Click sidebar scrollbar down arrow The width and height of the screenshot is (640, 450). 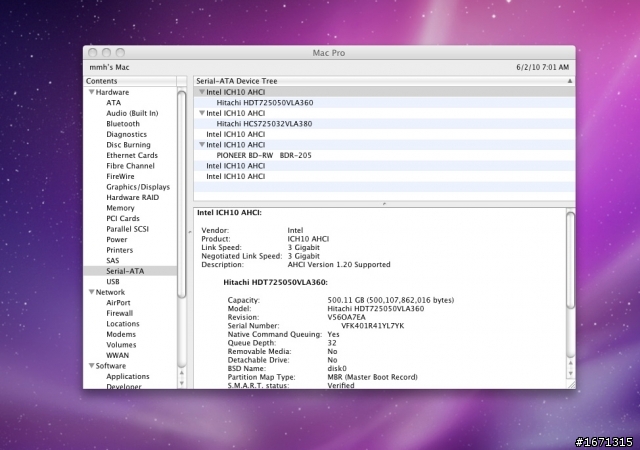coord(182,383)
